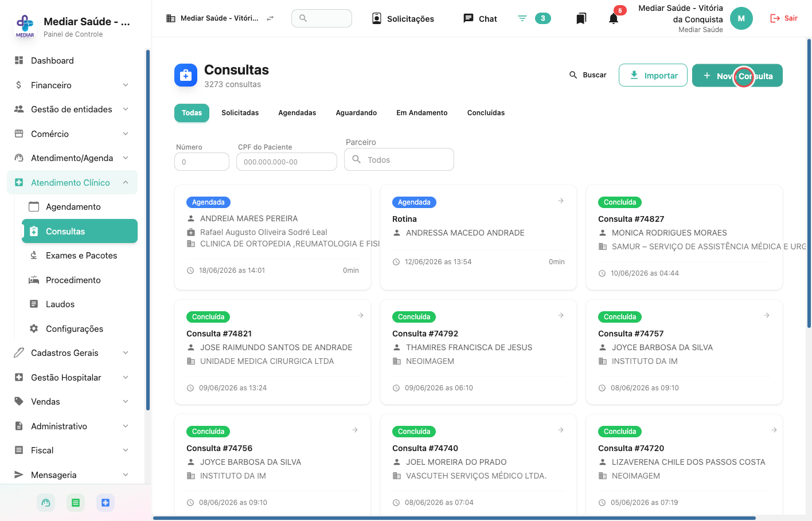Open arrow on Consulta #74821 card
This screenshot has width=812, height=521.
361,315
